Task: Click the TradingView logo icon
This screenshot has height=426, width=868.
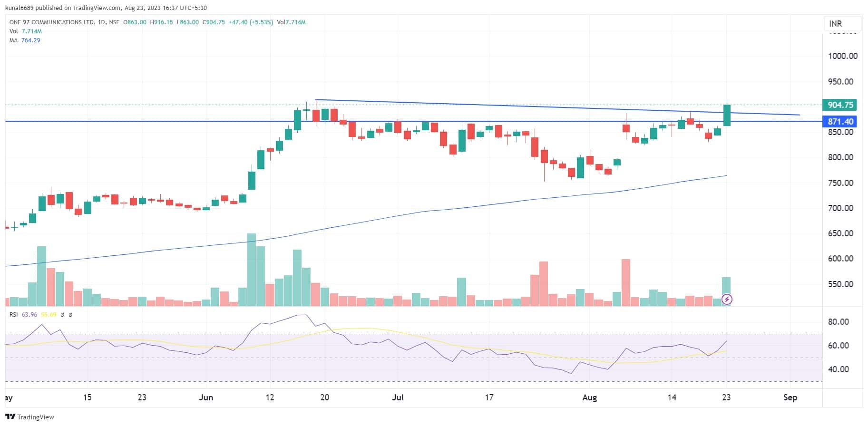Action: click(x=10, y=417)
